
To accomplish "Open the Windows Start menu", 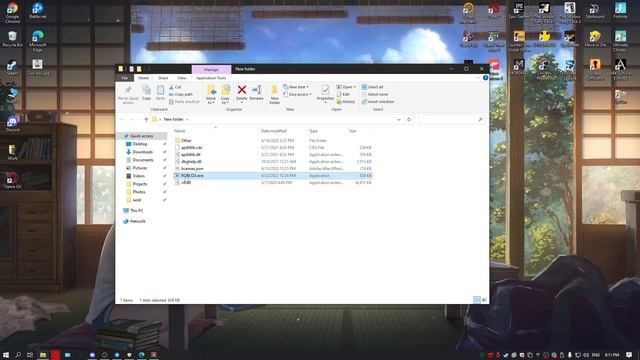I will coord(6,355).
